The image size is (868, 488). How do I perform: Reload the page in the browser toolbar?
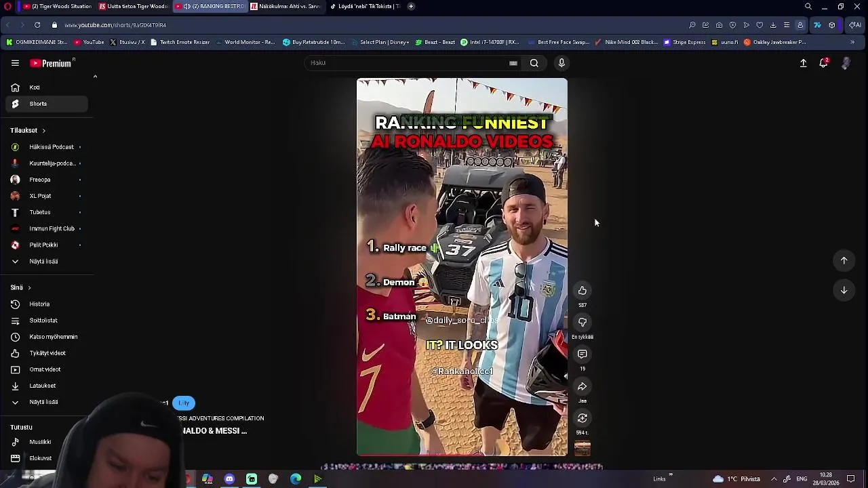tap(37, 25)
